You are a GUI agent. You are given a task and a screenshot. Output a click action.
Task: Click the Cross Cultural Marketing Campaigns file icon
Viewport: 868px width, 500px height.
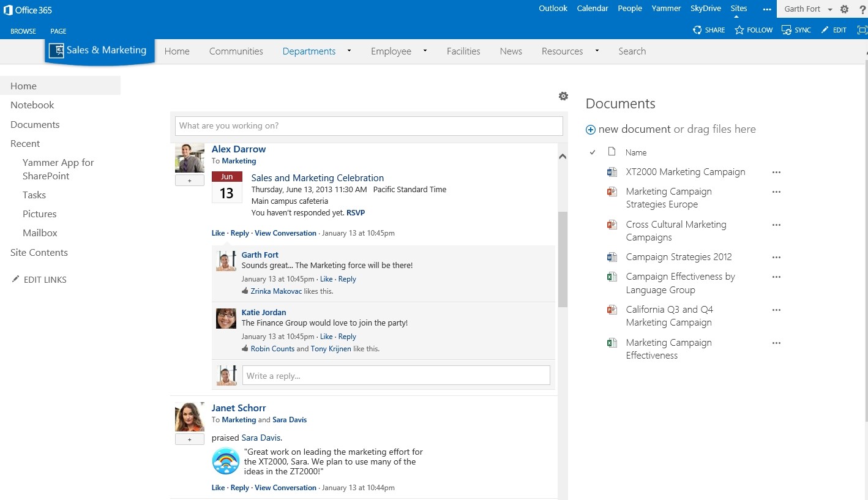point(611,225)
